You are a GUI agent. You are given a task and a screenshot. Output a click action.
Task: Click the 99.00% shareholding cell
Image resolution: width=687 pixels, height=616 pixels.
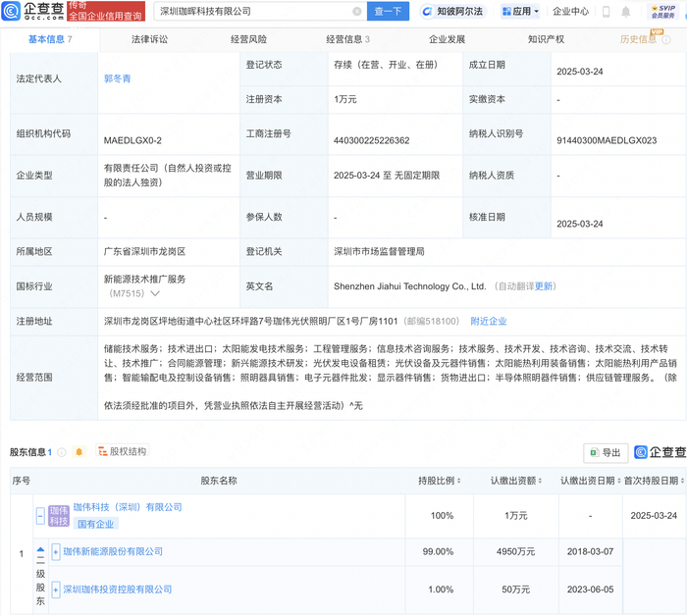438,551
